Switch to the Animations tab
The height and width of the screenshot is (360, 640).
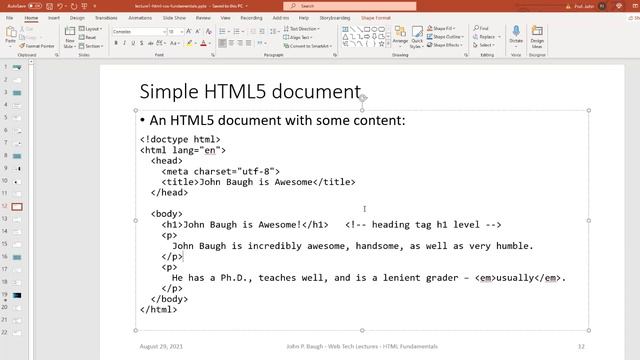click(x=140, y=18)
